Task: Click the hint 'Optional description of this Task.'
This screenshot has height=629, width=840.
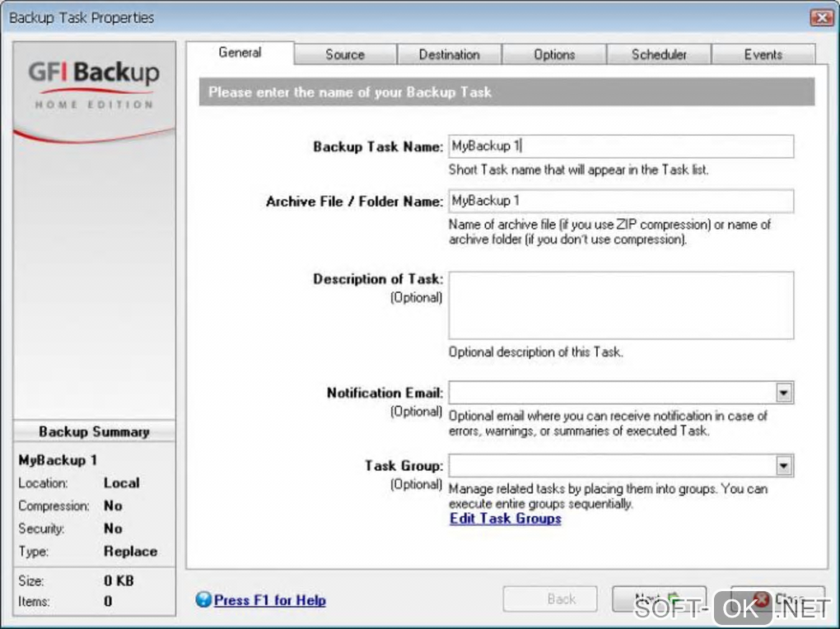Action: pyautogui.click(x=536, y=352)
